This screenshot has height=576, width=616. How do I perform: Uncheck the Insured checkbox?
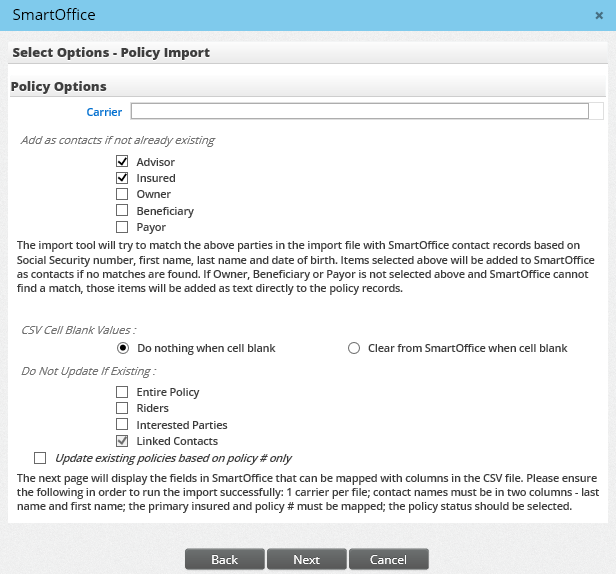click(x=122, y=178)
